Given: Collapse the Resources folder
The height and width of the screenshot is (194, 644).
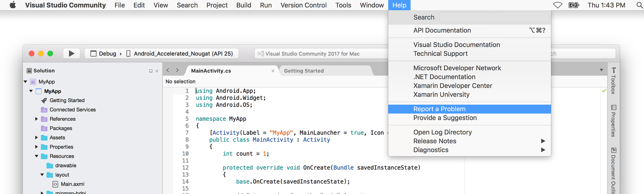Looking at the screenshot, I should (36, 156).
